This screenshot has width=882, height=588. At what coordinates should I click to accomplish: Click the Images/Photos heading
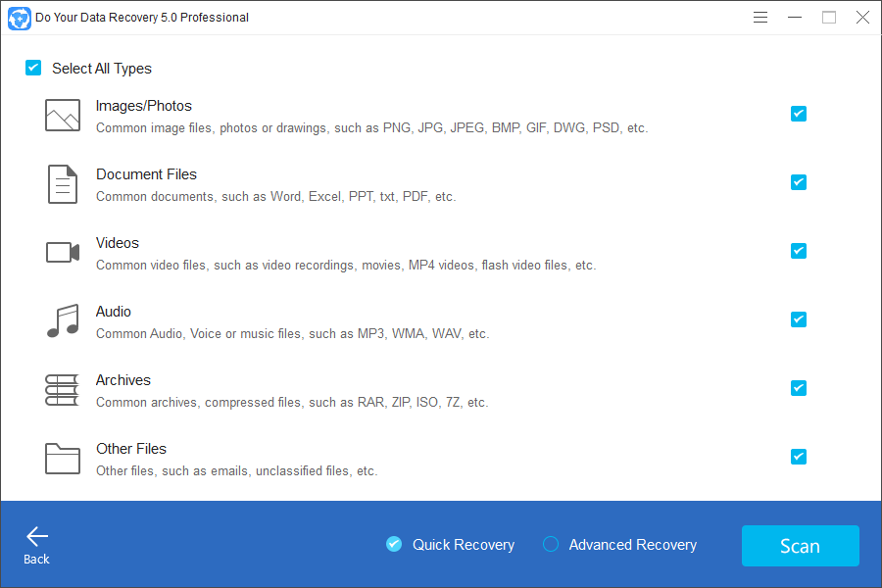143,106
